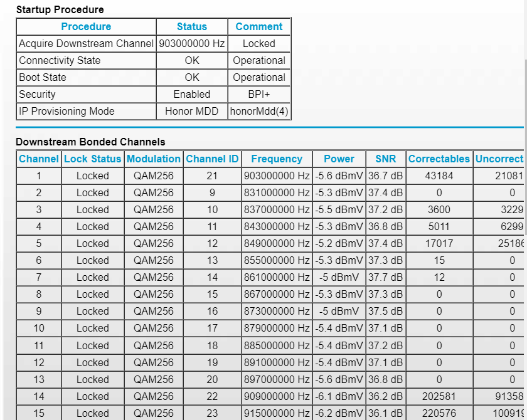Click the -6.2 dBmV power cell

(339, 413)
